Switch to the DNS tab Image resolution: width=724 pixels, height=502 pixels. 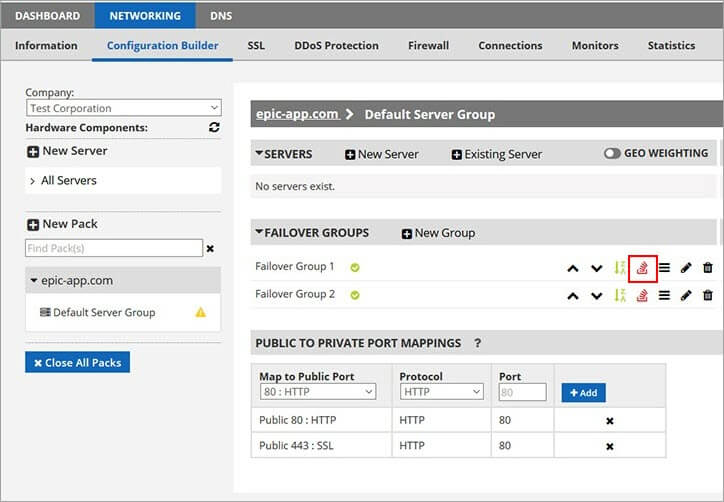pyautogui.click(x=221, y=16)
